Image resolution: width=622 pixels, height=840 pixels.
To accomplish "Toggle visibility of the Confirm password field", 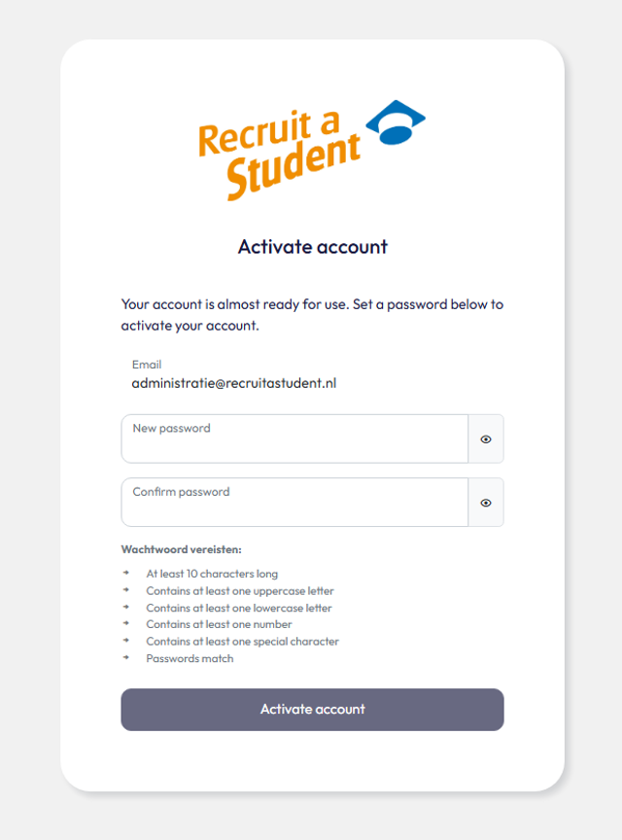I will point(486,503).
